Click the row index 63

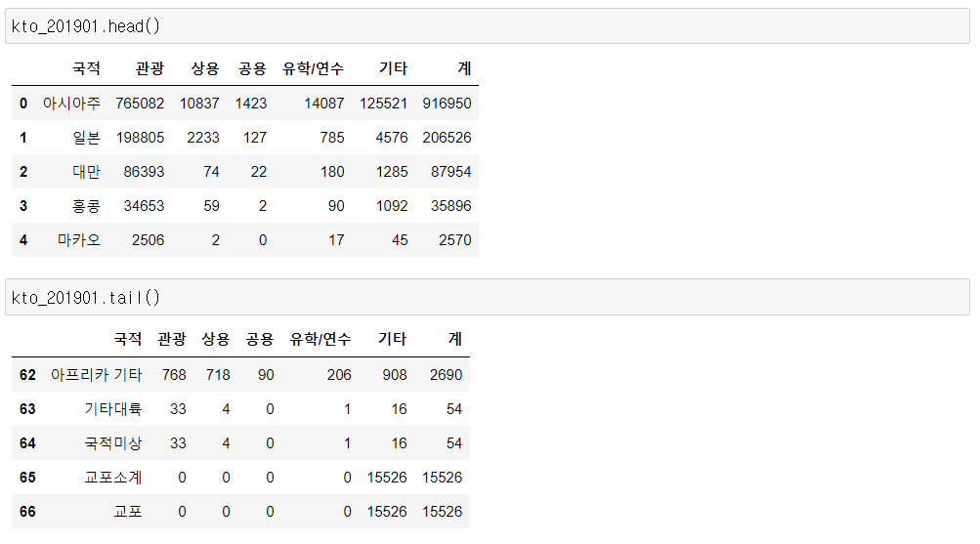27,409
